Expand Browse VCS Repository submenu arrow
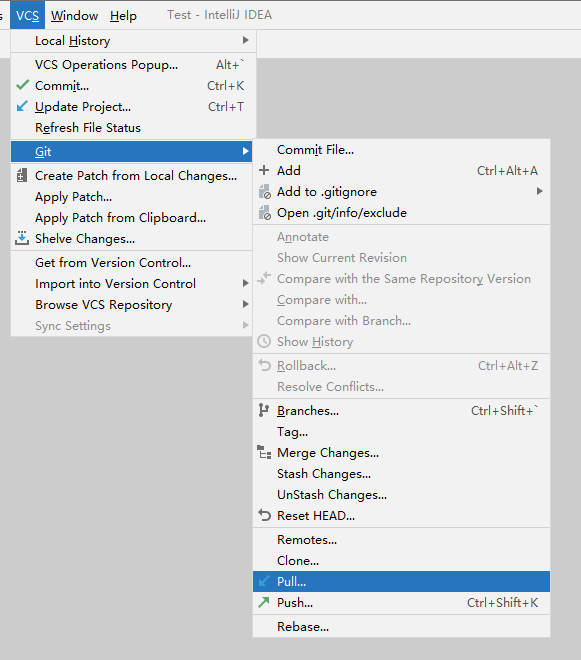Viewport: 581px width, 660px height. pyautogui.click(x=245, y=304)
